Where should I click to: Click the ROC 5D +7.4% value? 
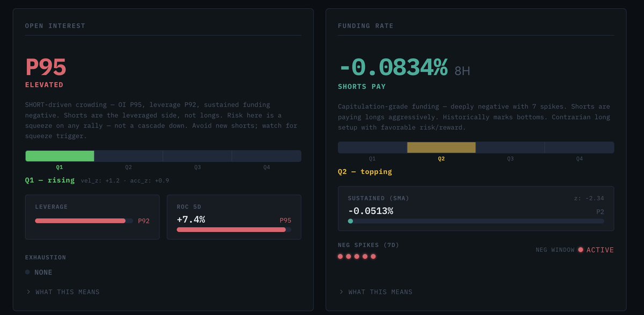tap(191, 219)
